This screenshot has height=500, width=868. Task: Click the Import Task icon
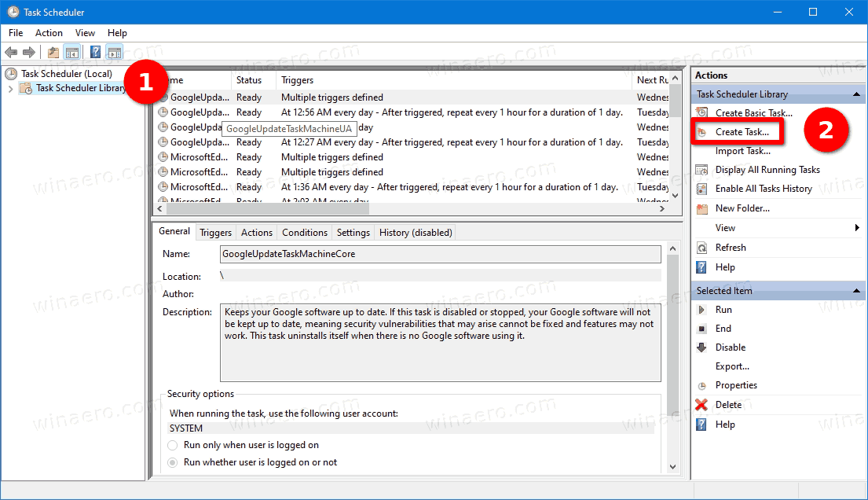tap(701, 150)
